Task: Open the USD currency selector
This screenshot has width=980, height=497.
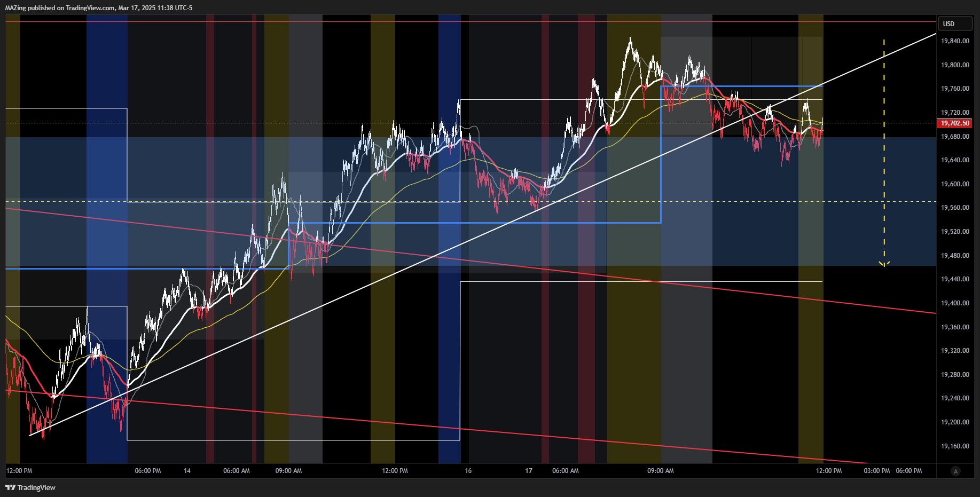Action: point(955,23)
